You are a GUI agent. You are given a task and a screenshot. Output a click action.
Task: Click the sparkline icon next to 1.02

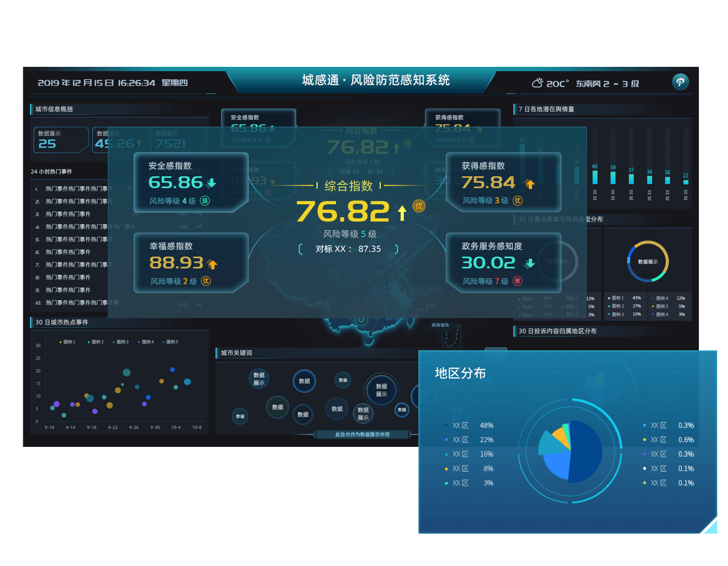tap(199, 226)
